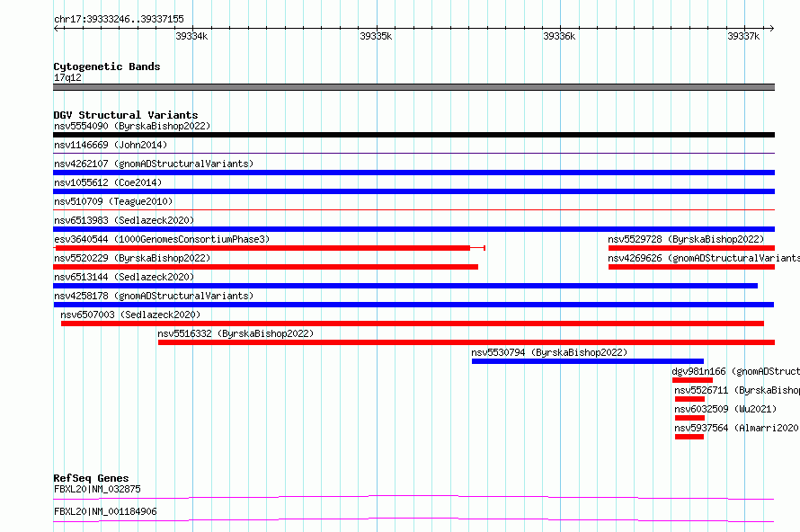
Task: Select the red nsv6032509 variant bar
Action: (689, 418)
